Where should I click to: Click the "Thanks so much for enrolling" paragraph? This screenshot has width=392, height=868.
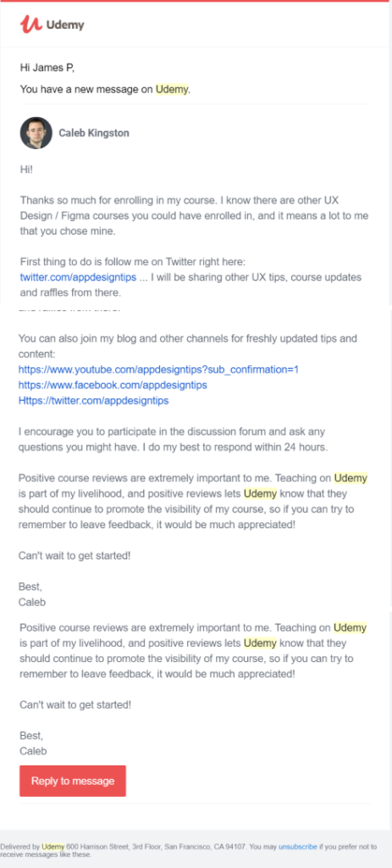[x=194, y=215]
